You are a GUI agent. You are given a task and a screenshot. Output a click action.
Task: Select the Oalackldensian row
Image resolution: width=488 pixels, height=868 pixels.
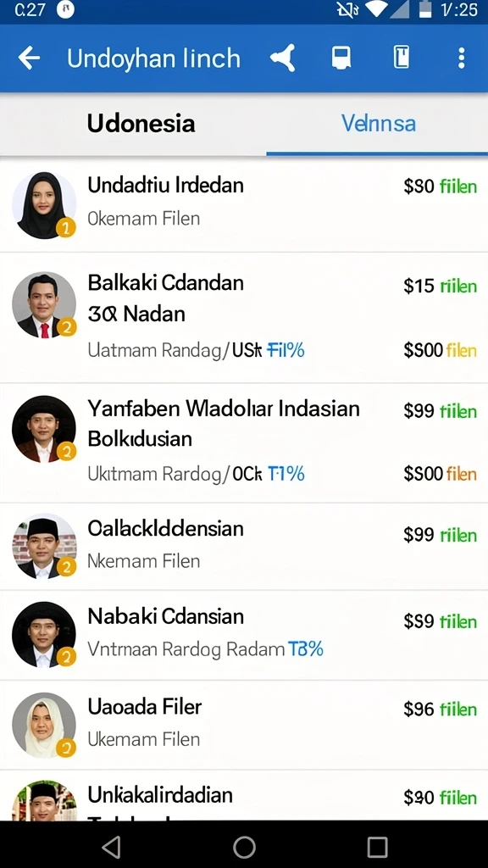(244, 547)
